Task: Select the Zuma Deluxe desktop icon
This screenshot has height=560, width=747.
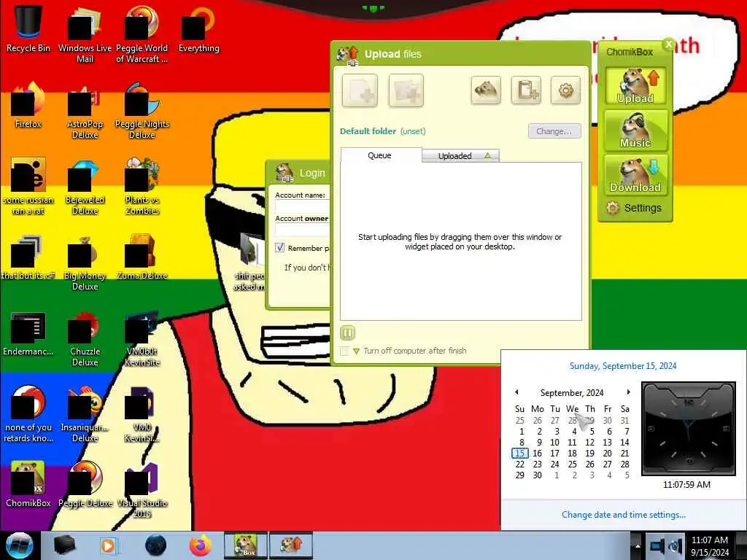Action: click(x=142, y=257)
